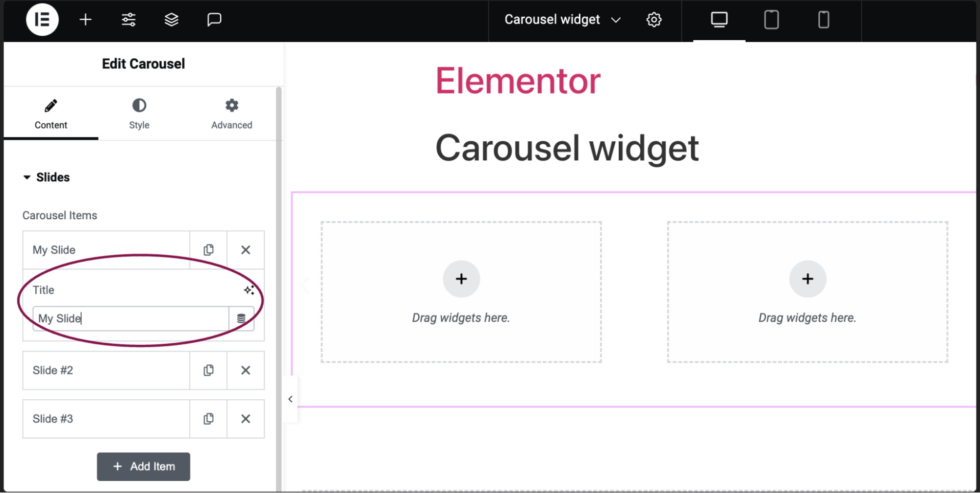Open Site Settings sliders icon
This screenshot has height=493, width=980.
128,20
